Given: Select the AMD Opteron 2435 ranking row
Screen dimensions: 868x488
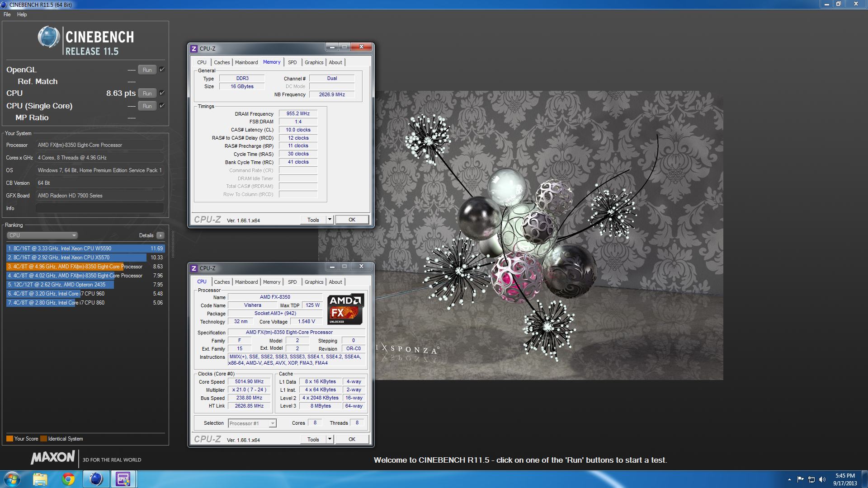Looking at the screenshot, I should (x=85, y=285).
